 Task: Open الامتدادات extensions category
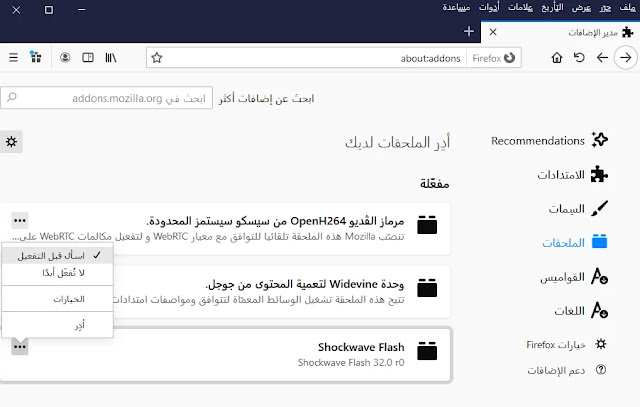[573, 175]
